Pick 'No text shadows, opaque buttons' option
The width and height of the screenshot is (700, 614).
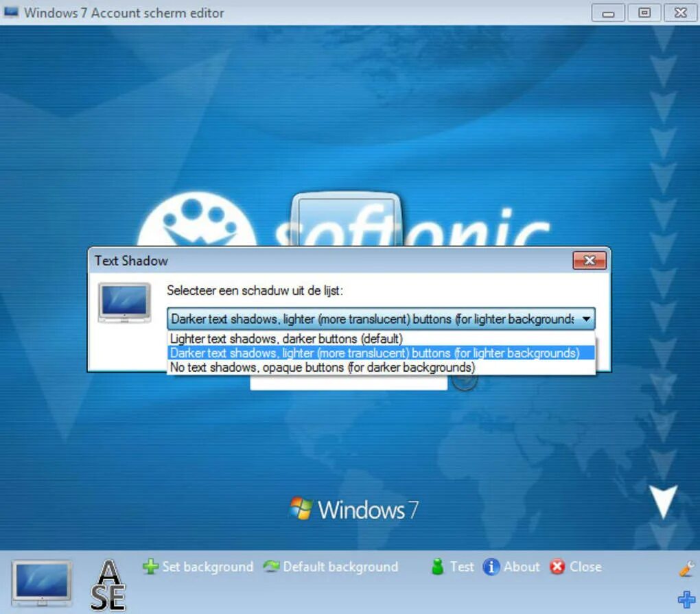pos(382,367)
